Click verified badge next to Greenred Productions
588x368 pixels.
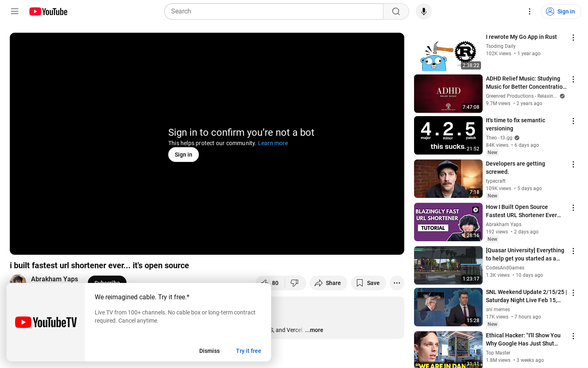tap(562, 96)
